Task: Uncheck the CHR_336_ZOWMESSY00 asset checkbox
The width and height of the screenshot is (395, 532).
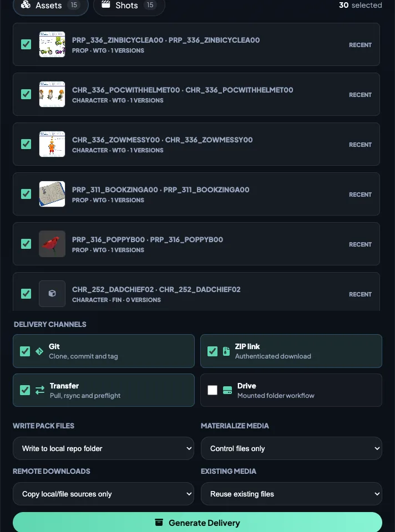Action: (x=26, y=144)
